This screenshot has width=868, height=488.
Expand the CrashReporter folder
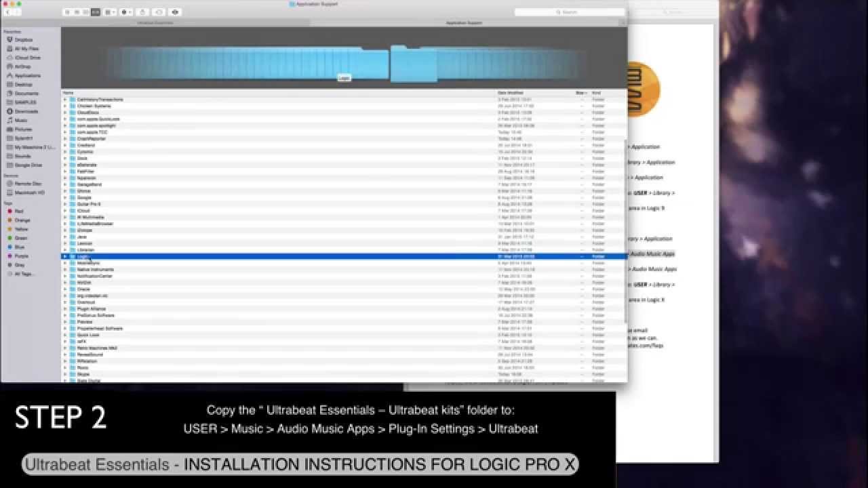(65, 138)
